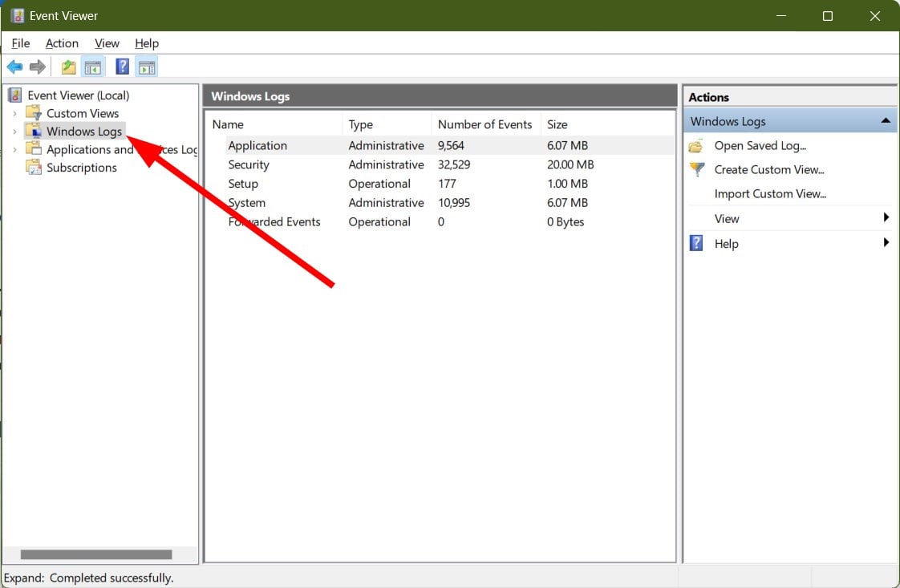Select Windows Logs in the tree
Screen dimensions: 900x588
(x=84, y=132)
